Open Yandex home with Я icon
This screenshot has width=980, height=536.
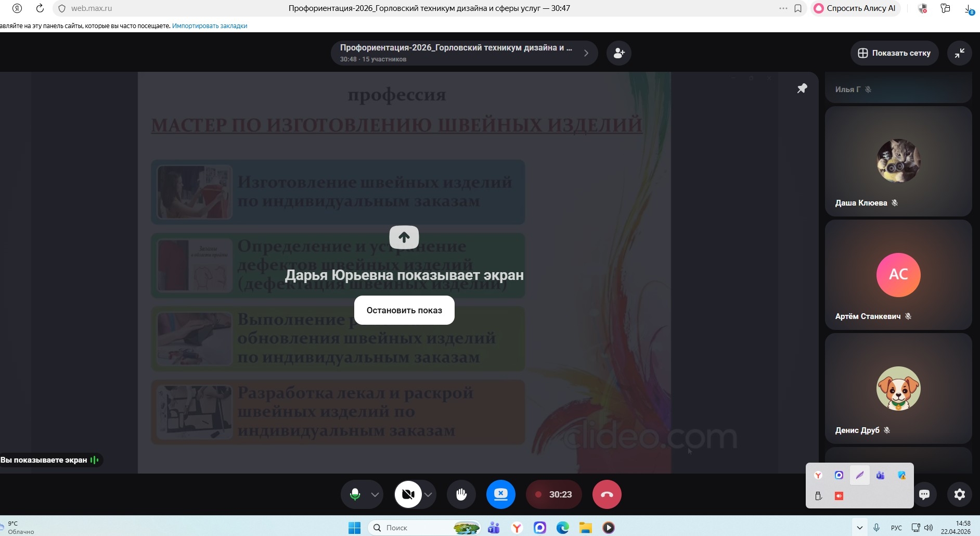[17, 8]
